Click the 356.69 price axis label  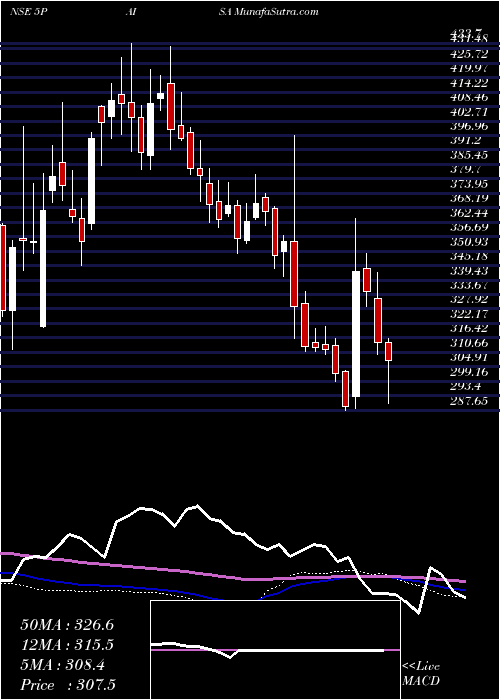tap(469, 227)
